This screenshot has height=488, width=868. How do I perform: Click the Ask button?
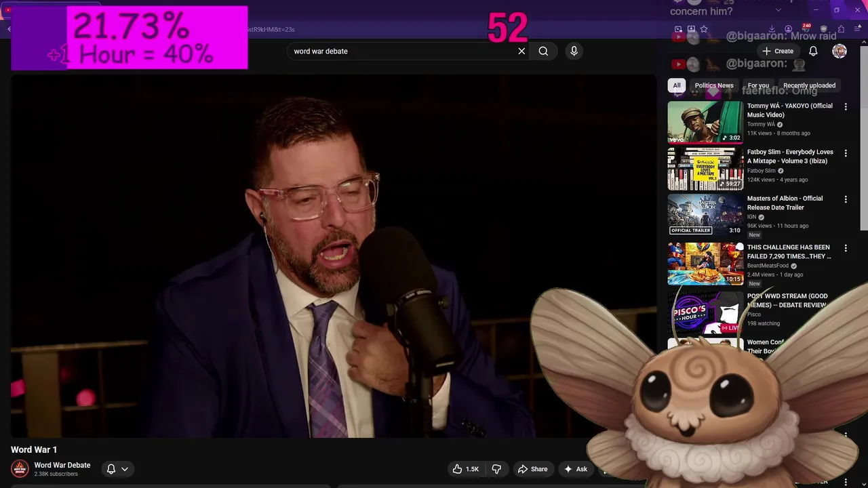576,469
